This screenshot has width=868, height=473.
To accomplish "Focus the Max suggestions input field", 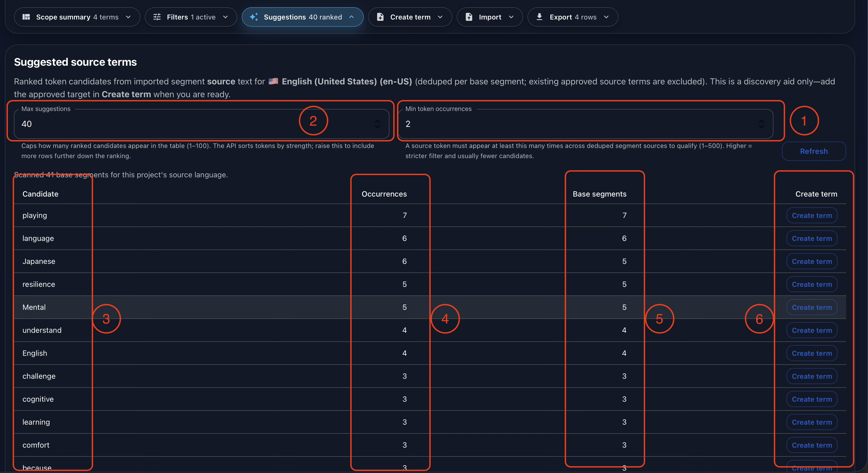I will coord(201,124).
